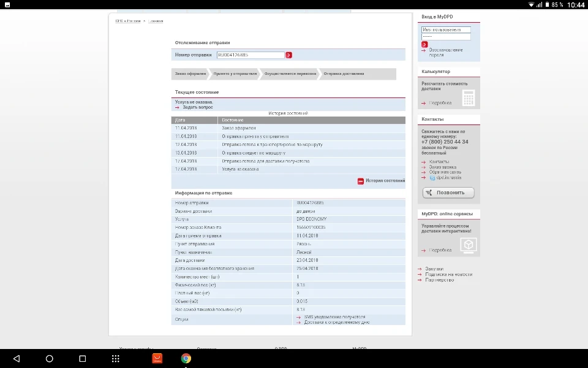
Task: Select the Отправка доставлена progress step
Action: pos(344,74)
